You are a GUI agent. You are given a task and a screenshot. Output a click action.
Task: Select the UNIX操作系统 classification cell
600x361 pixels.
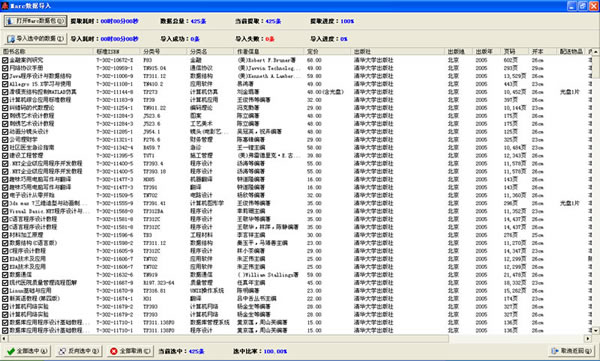(207, 291)
